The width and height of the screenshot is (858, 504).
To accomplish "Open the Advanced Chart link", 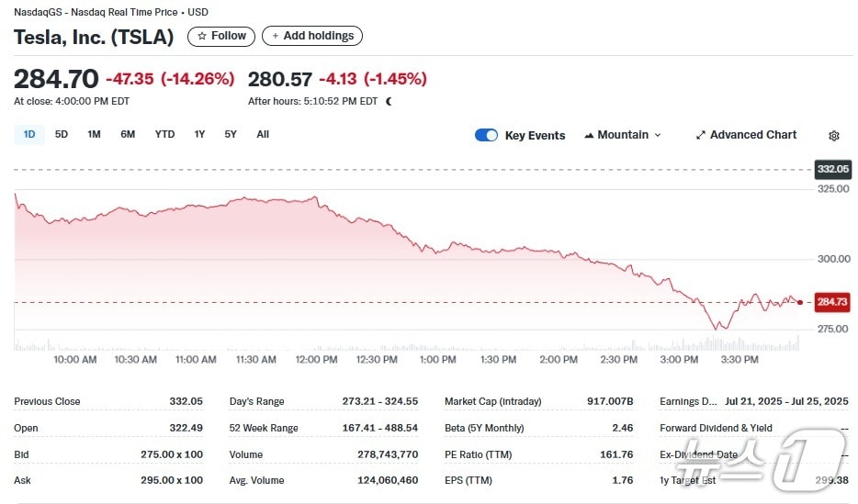I will click(752, 135).
